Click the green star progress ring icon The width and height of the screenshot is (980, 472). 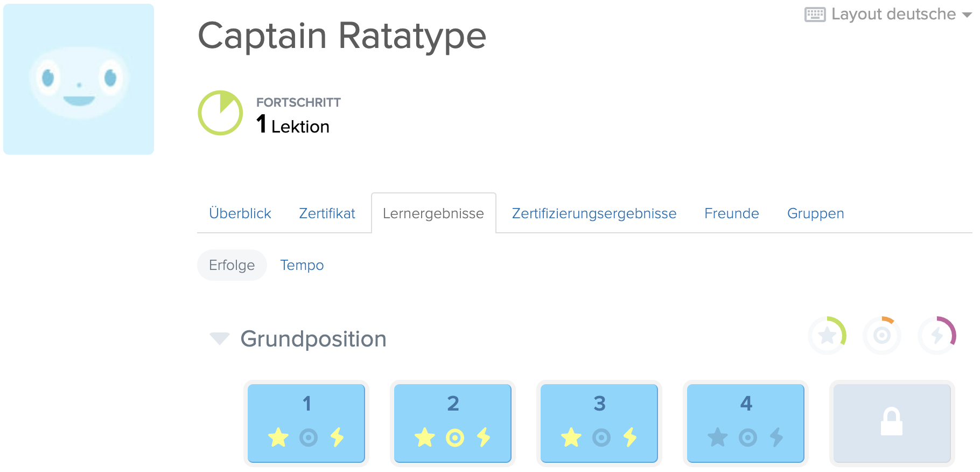827,336
